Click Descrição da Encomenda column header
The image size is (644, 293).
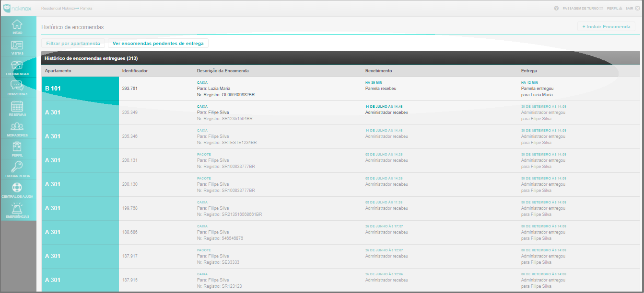tap(222, 71)
